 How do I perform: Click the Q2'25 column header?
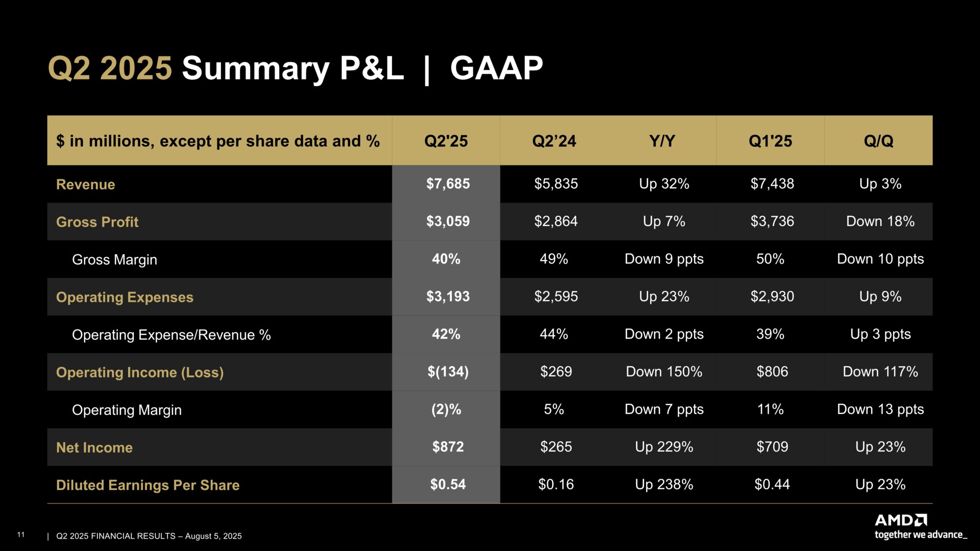pos(446,141)
